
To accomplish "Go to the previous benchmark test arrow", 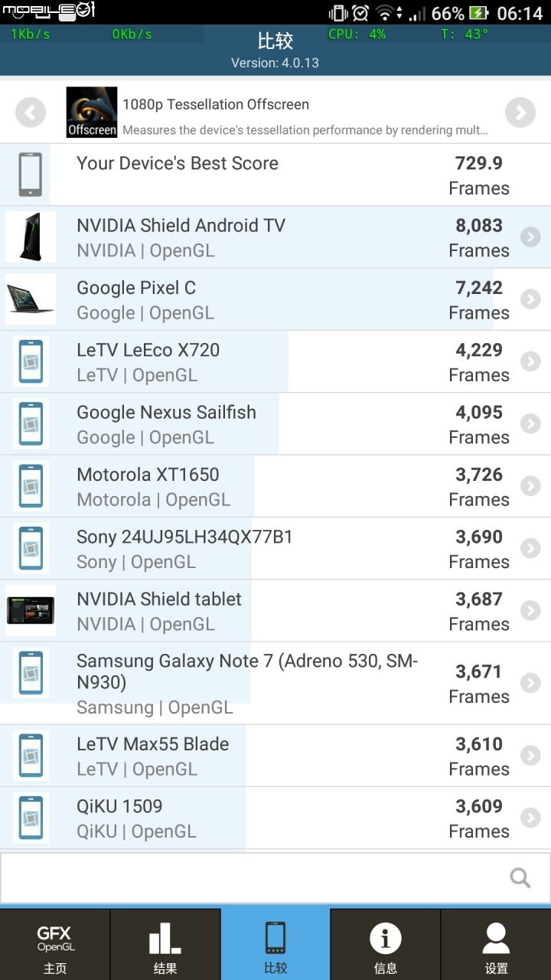I will tap(31, 113).
